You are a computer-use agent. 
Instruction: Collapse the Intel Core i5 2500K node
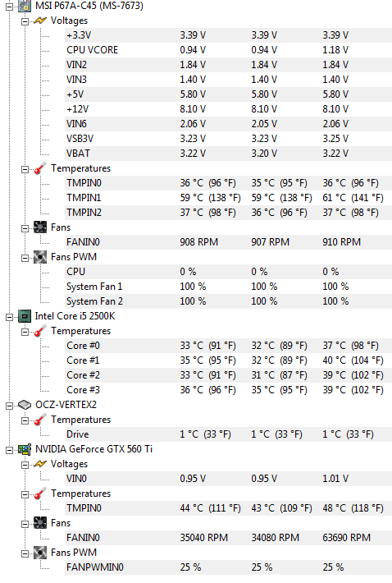(x=9, y=317)
